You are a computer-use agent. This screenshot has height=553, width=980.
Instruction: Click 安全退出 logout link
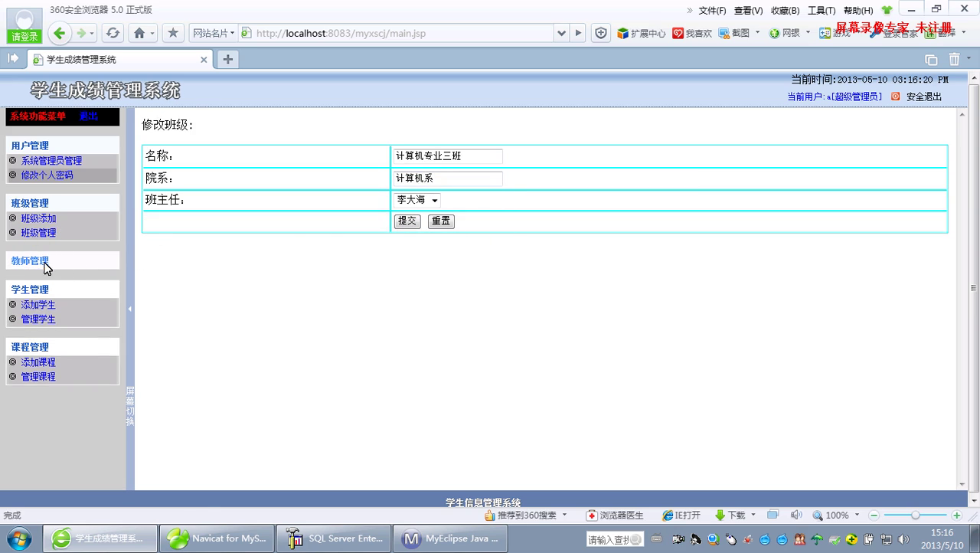[924, 97]
